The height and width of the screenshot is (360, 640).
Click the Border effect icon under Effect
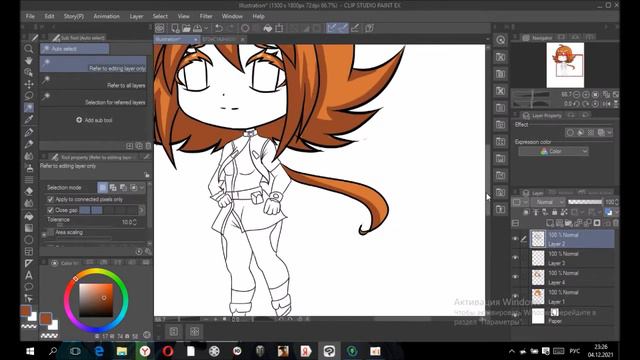570,132
